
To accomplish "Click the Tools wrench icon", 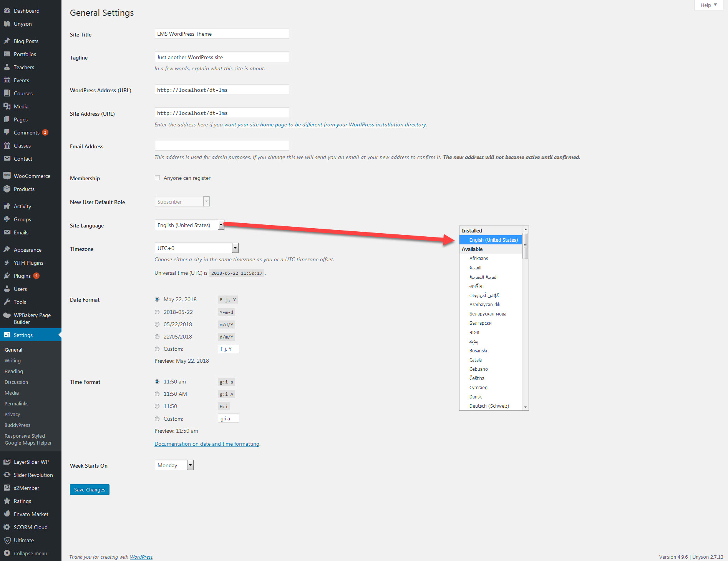I will coord(7,302).
